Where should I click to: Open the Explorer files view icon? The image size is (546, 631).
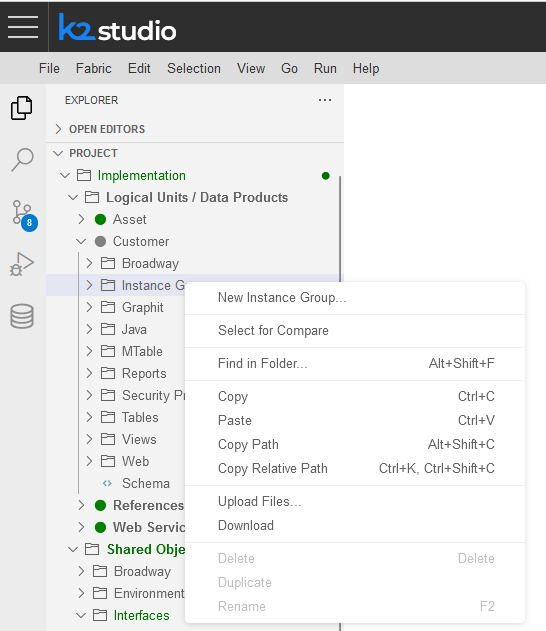pos(22,108)
